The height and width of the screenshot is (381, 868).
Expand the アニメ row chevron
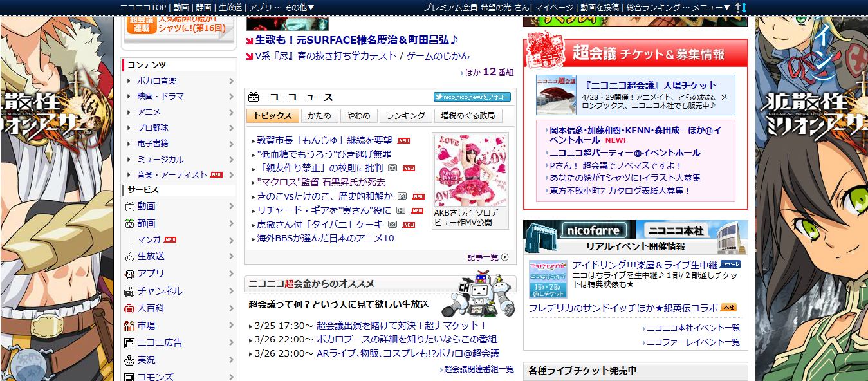(231, 112)
